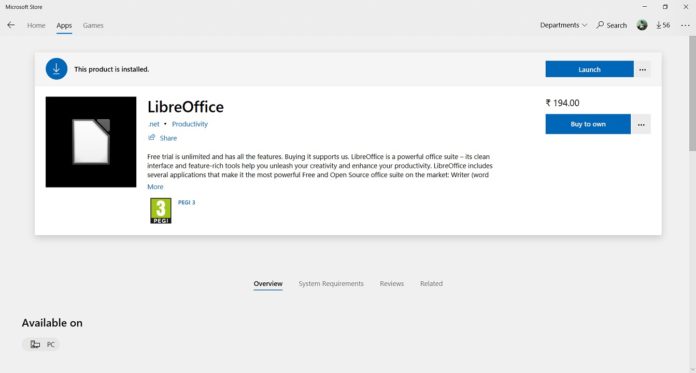This screenshot has width=696, height=373.
Task: View the 56 pending downloads
Action: click(663, 25)
